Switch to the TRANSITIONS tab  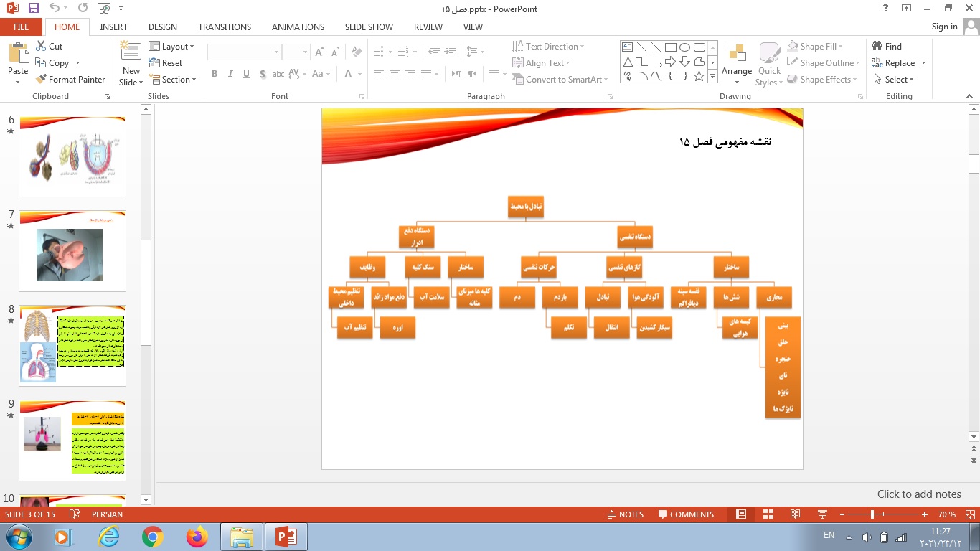[x=225, y=27]
